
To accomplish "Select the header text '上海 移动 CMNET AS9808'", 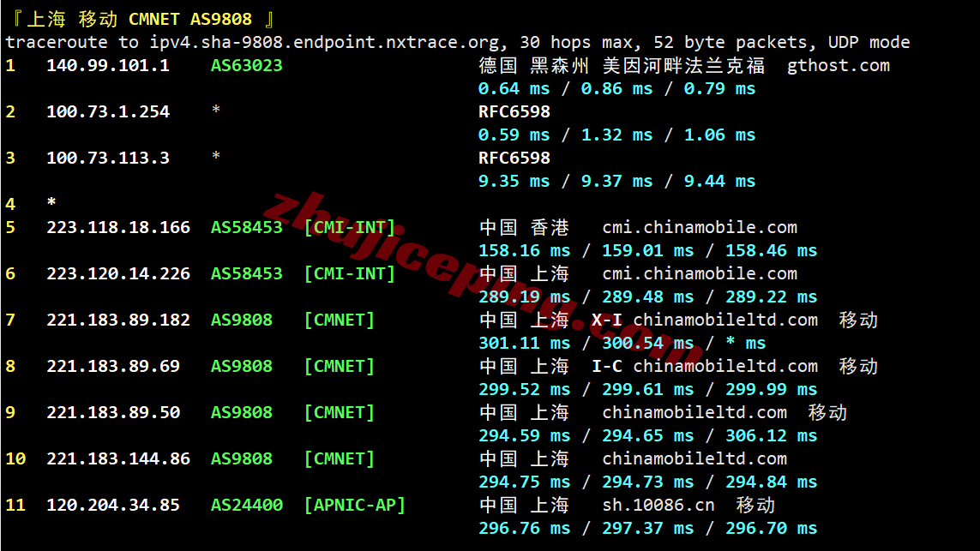I will pyautogui.click(x=139, y=20).
